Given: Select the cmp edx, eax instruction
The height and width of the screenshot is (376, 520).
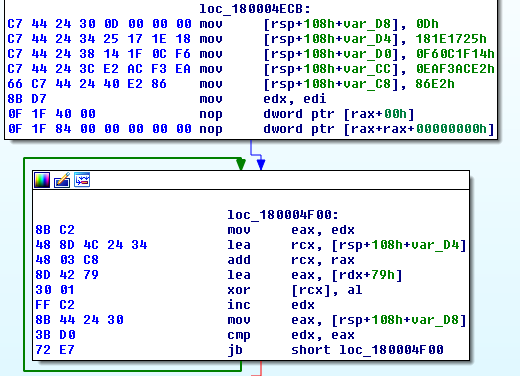Looking at the screenshot, I should 291,335.
